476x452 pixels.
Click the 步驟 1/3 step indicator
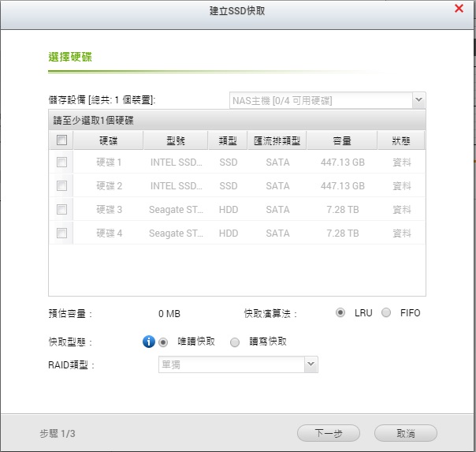(57, 434)
